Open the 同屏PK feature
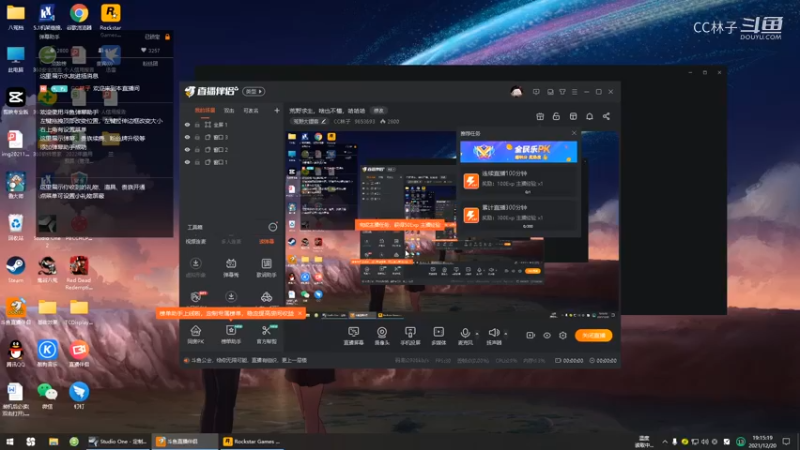 click(195, 335)
